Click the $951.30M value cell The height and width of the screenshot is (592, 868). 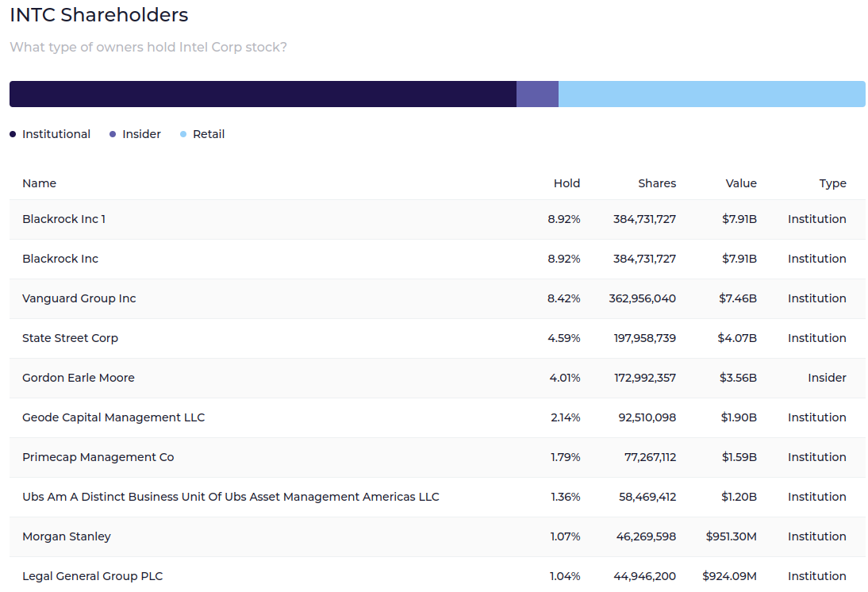tap(732, 536)
